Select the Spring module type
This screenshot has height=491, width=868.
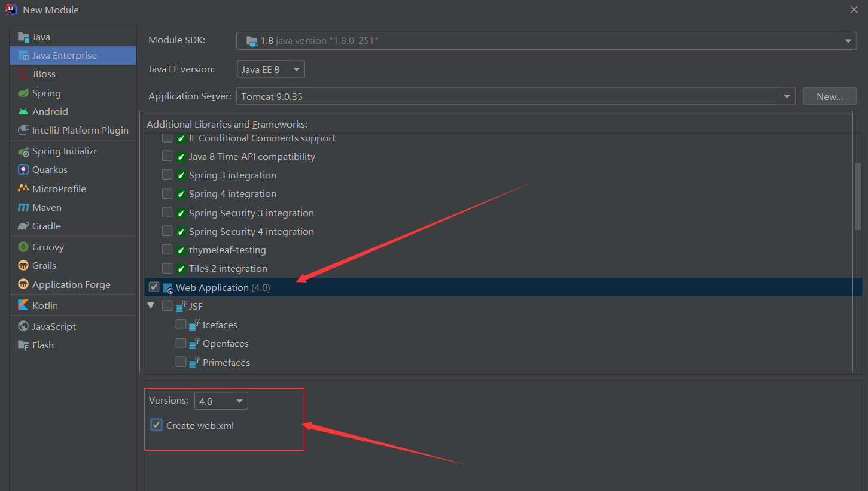point(72,93)
